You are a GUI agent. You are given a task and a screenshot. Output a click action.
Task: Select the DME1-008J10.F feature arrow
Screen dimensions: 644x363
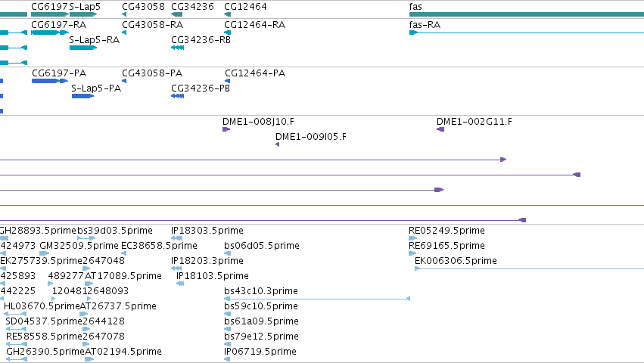point(226,129)
